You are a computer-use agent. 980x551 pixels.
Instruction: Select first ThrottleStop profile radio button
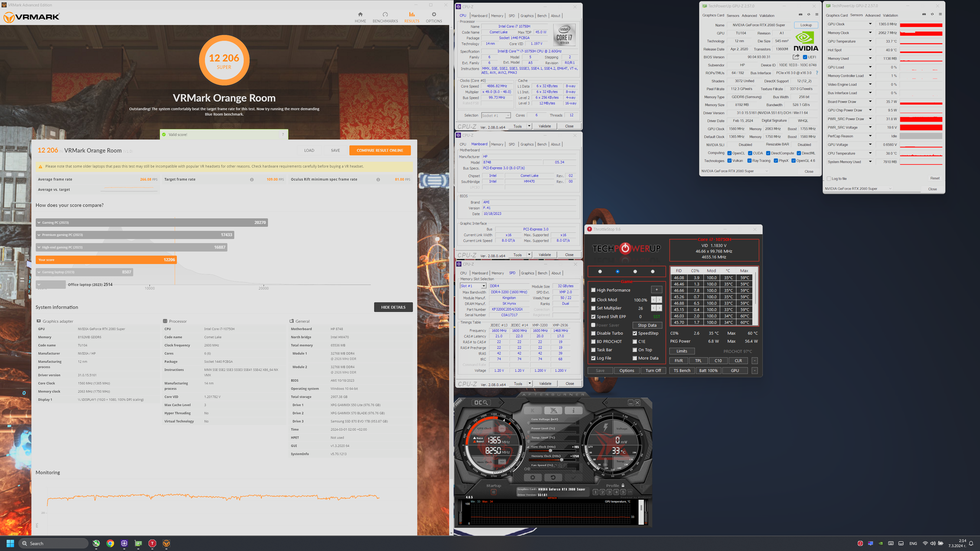(600, 271)
